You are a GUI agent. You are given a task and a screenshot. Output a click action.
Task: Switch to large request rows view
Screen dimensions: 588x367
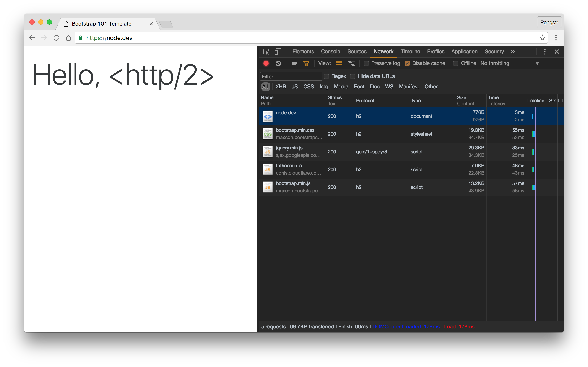tap(339, 63)
